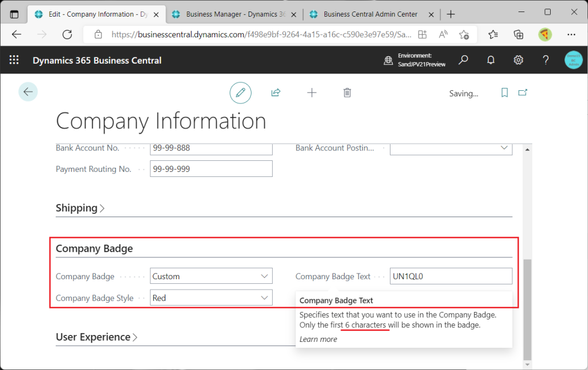Click browser back arrow
The height and width of the screenshot is (370, 588).
(17, 34)
